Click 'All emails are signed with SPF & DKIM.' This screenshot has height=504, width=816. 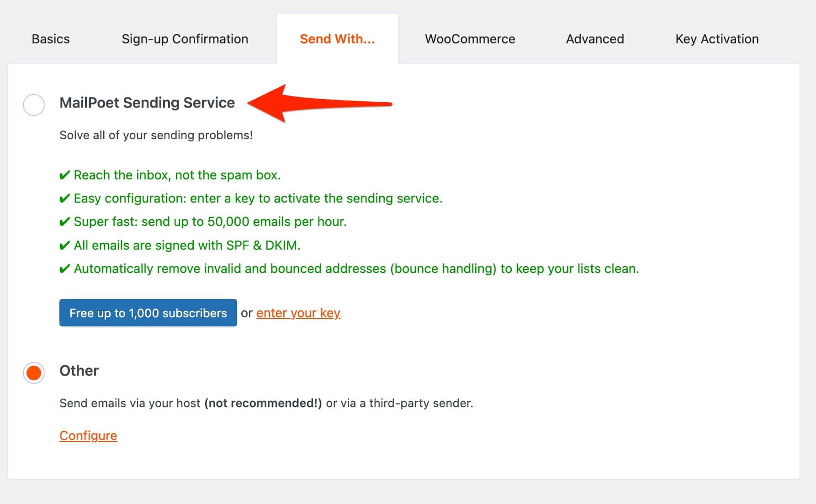pos(180,245)
